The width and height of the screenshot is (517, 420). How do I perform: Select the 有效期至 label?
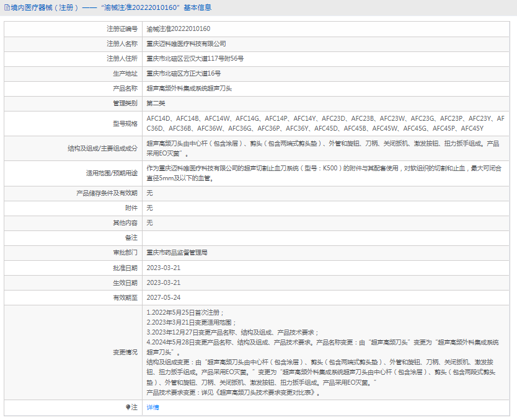(125, 297)
